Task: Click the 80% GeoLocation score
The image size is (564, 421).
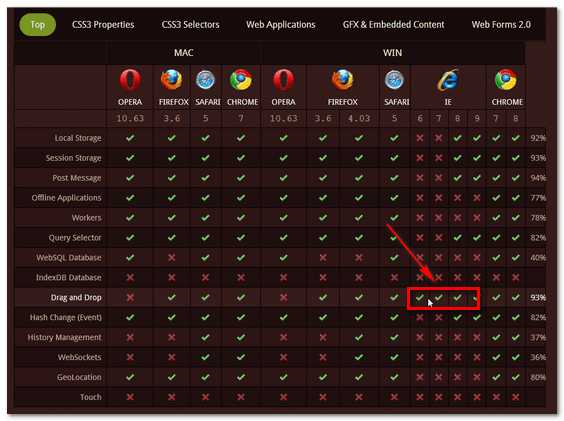Action: [x=538, y=377]
